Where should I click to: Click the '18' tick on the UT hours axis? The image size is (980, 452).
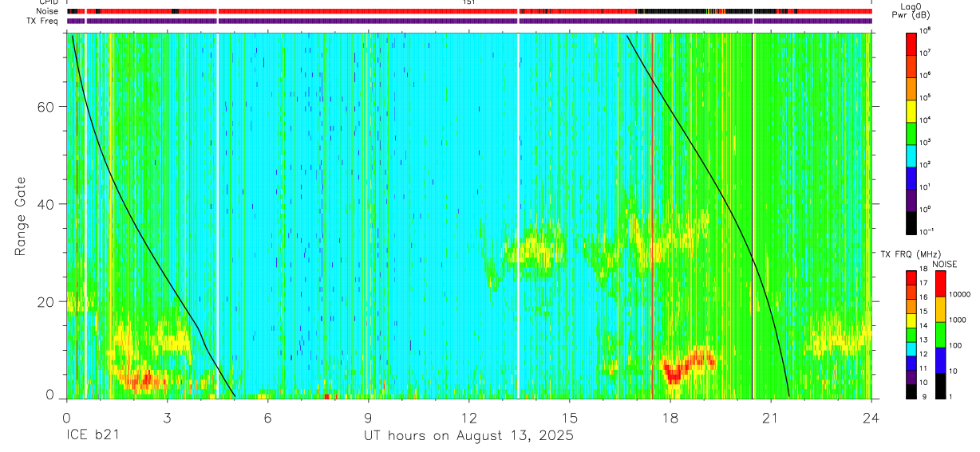(x=670, y=417)
